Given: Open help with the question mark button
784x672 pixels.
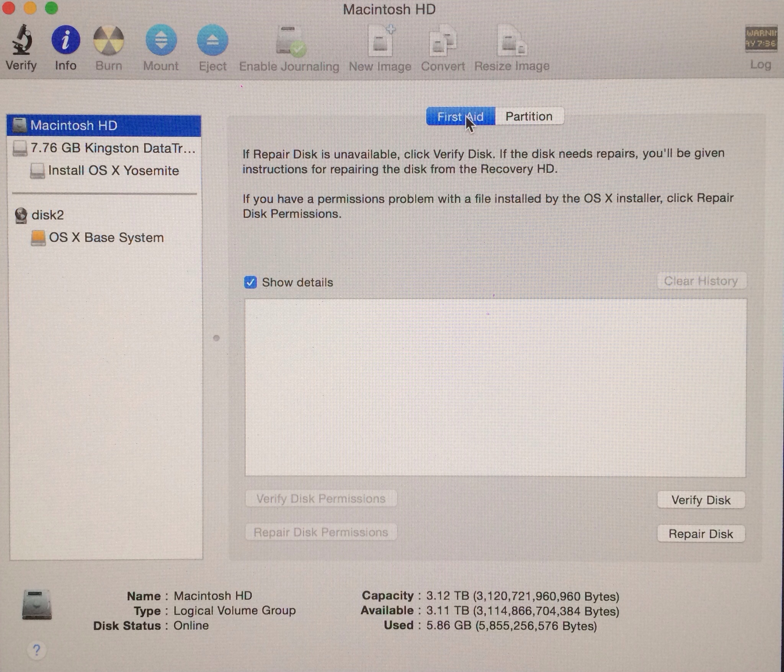Looking at the screenshot, I should pos(37,650).
